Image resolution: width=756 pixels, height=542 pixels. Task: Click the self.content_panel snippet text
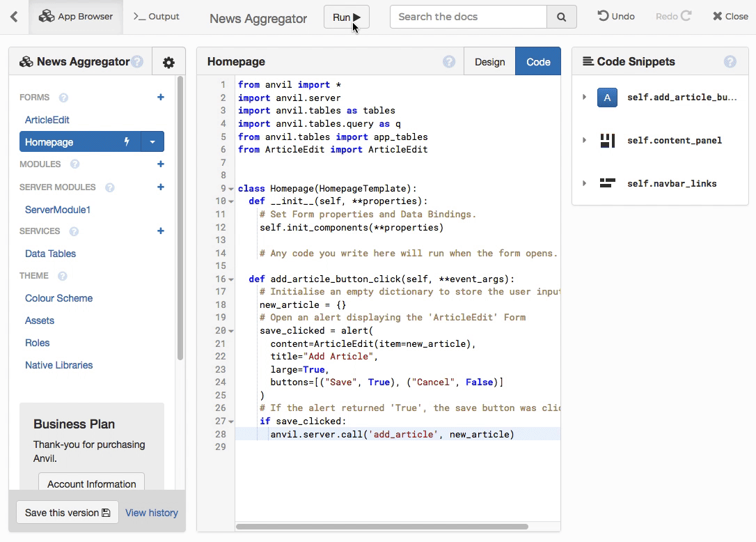675,141
